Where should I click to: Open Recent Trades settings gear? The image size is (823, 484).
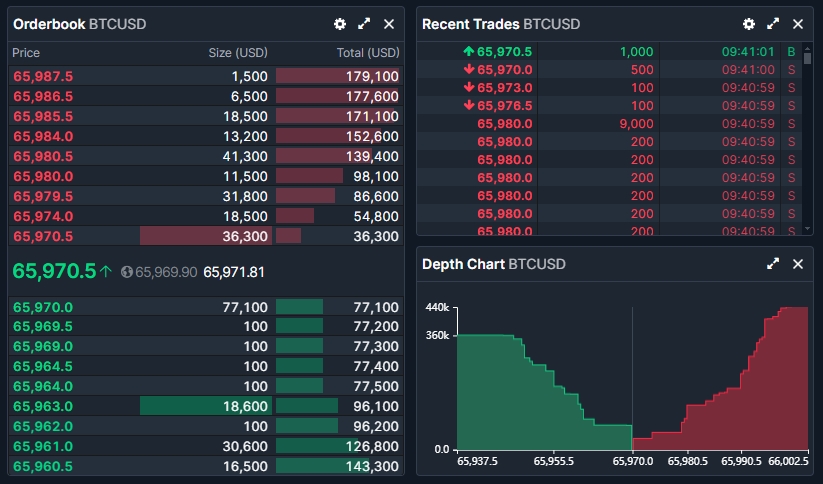[x=749, y=24]
